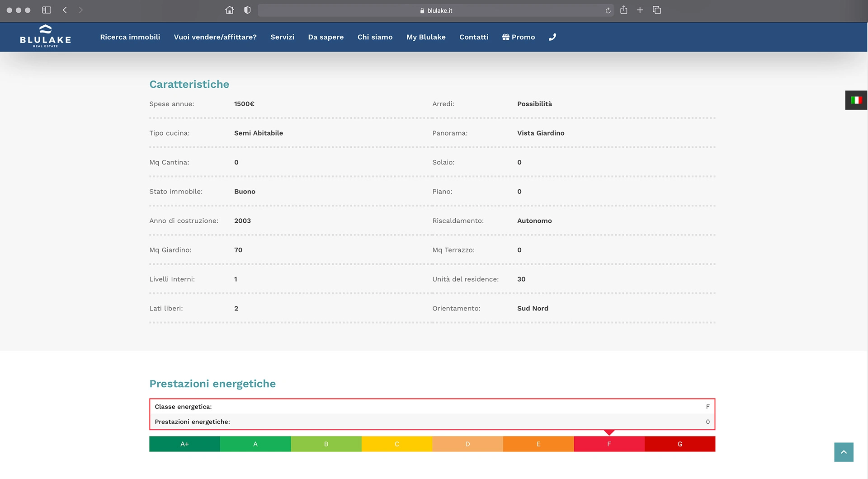Image resolution: width=868 pixels, height=479 pixels.
Task: Click the C yellow energy class swatch
Action: pyautogui.click(x=397, y=444)
